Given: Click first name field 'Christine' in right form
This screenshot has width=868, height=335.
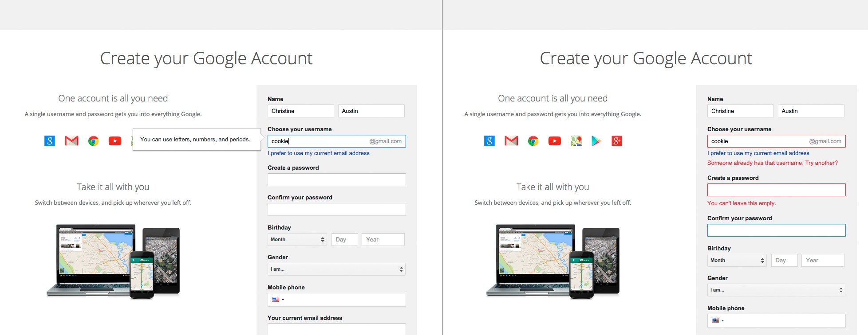Looking at the screenshot, I should (x=741, y=111).
